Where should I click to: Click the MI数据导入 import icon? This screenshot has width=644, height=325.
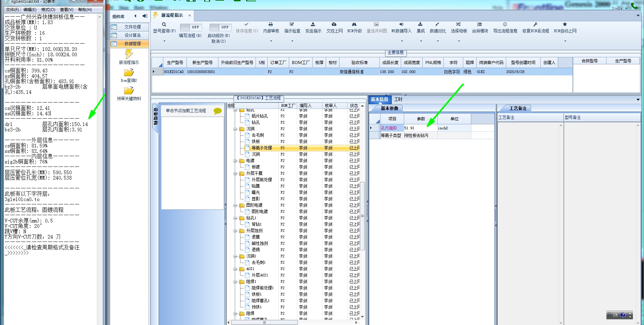tap(401, 24)
